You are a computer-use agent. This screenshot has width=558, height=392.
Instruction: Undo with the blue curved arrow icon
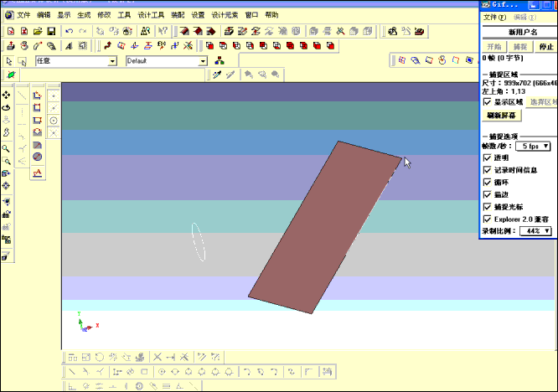click(69, 31)
